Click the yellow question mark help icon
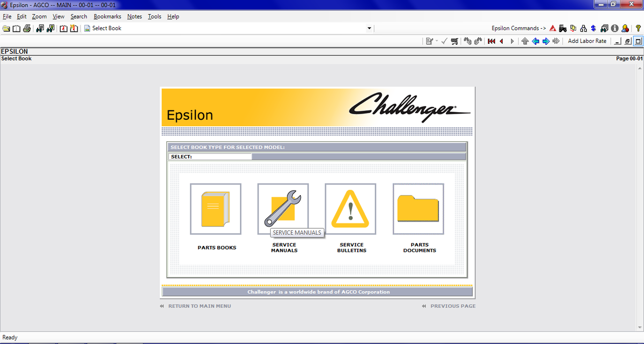The image size is (644, 344). pos(638,29)
